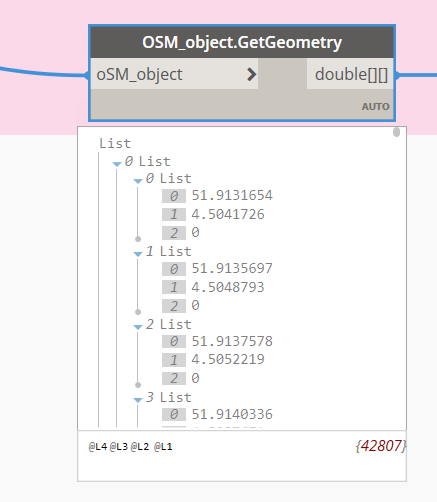Collapse the 3 List sublist arrow
Image resolution: width=437 pixels, height=502 pixels.
pyautogui.click(x=138, y=400)
